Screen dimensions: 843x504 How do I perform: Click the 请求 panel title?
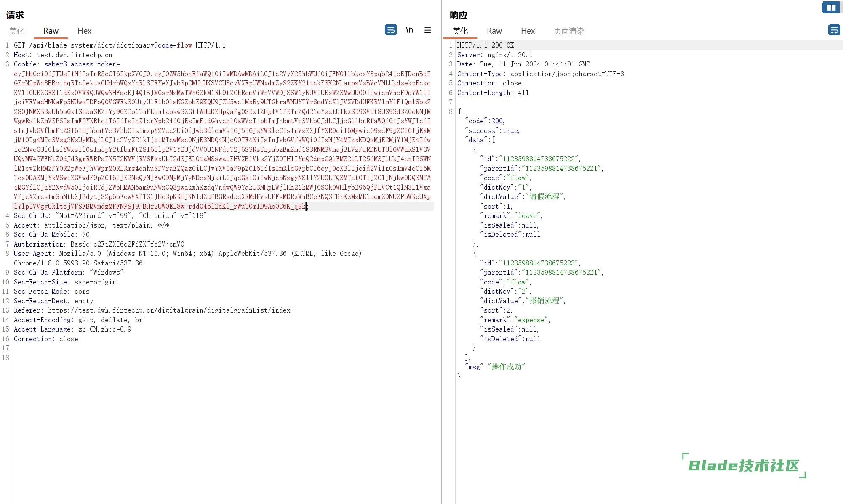[15, 15]
